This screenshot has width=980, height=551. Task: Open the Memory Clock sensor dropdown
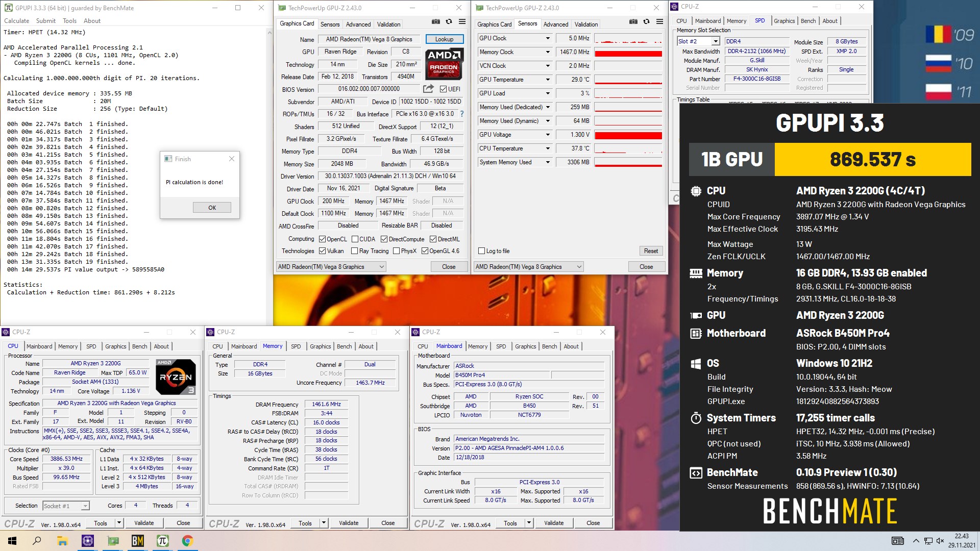tap(548, 52)
